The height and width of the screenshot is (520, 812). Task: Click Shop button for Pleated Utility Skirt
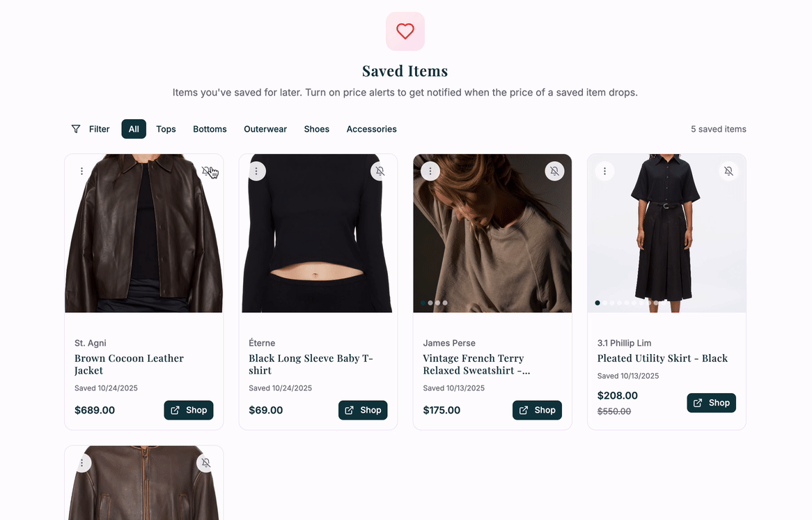click(711, 402)
